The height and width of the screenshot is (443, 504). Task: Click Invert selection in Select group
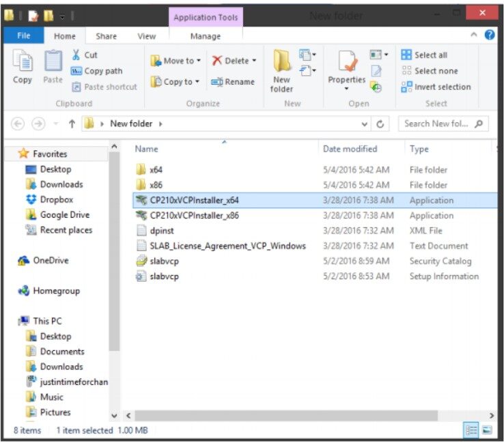tap(436, 87)
